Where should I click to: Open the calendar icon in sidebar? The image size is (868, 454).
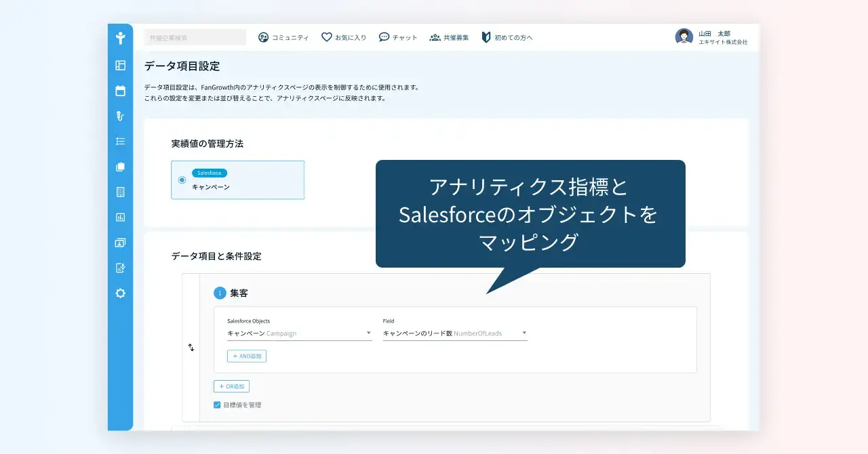pos(121,91)
